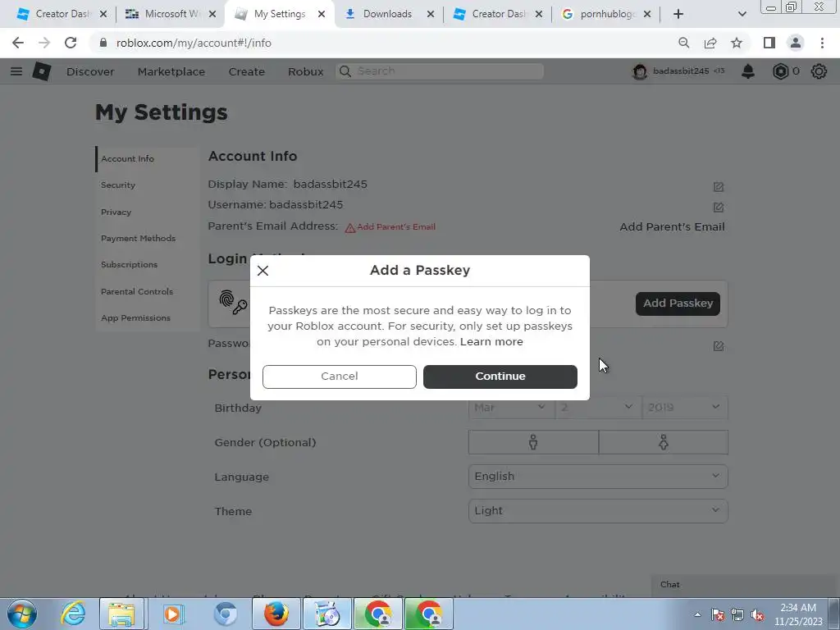Open the Discover page
The width and height of the screenshot is (840, 630).
[x=90, y=72]
